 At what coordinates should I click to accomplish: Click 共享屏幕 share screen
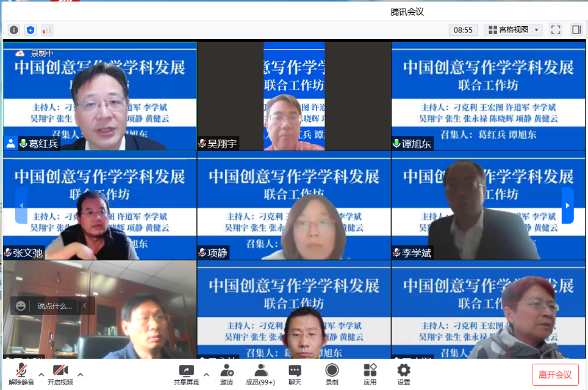pos(186,374)
